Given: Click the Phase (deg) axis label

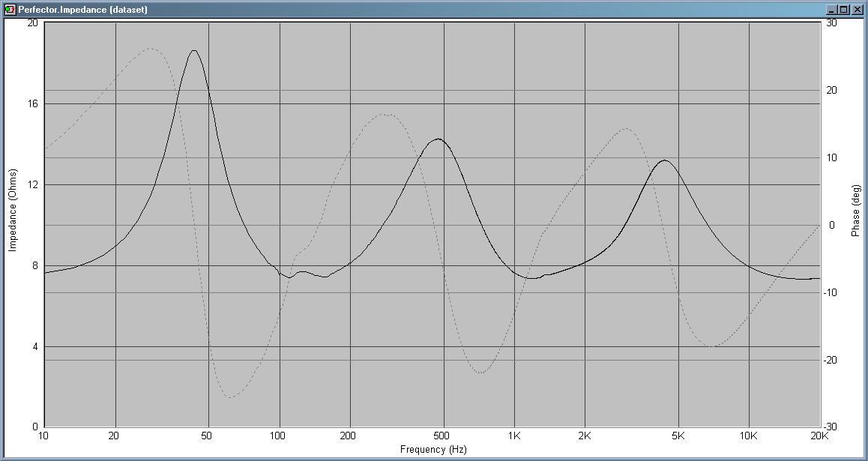Looking at the screenshot, I should pos(855,211).
